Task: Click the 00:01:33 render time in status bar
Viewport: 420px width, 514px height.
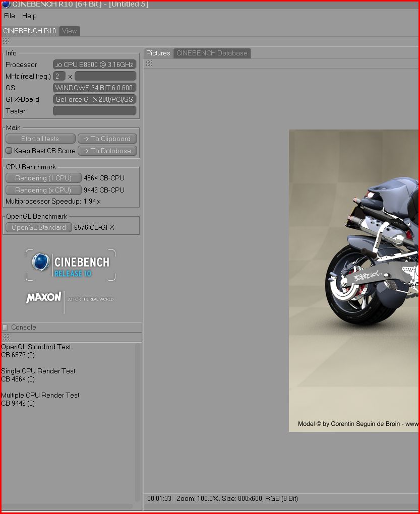Action: pos(159,498)
